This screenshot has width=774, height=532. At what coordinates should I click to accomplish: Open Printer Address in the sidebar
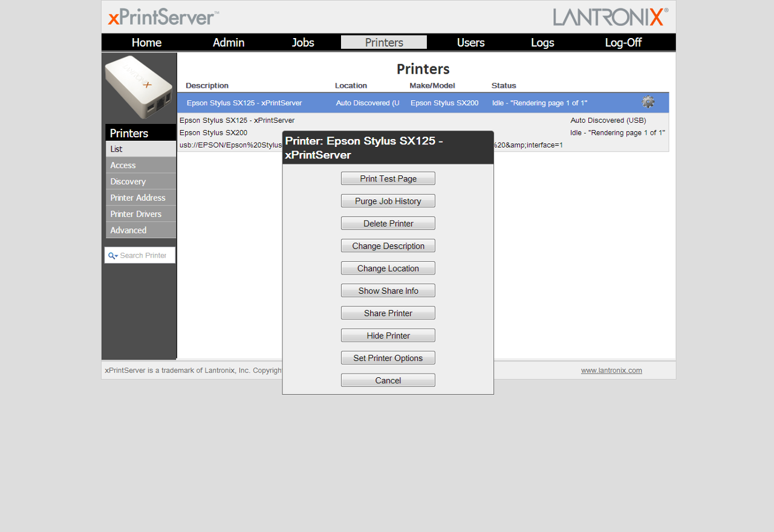point(141,198)
